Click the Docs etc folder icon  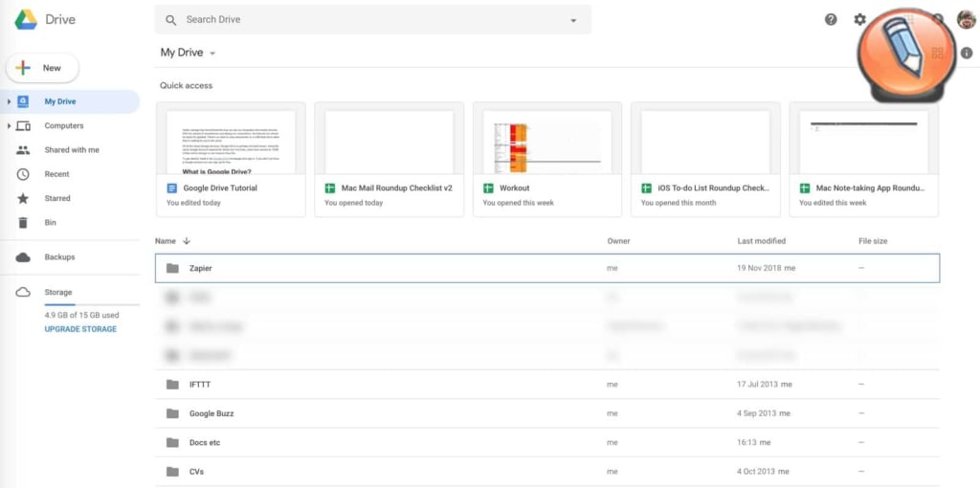click(x=172, y=442)
